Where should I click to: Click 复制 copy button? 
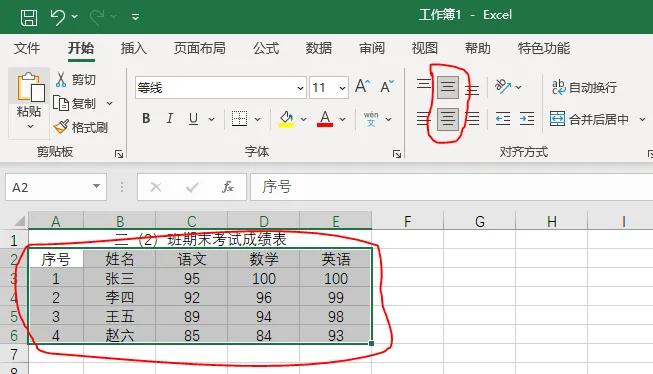tap(75, 103)
